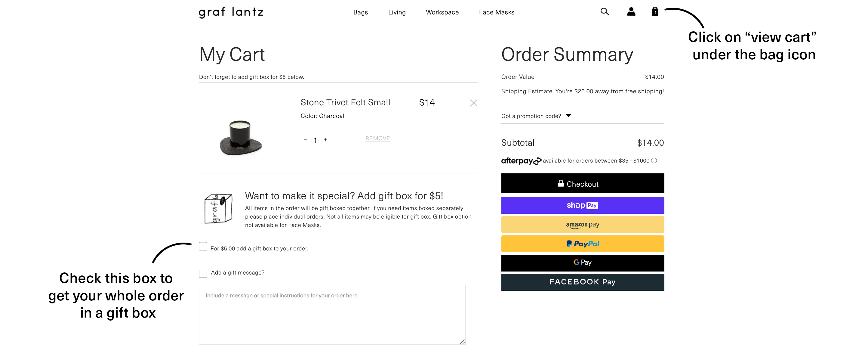Decrease quantity with the minus icon
This screenshot has height=357, width=868.
[305, 140]
